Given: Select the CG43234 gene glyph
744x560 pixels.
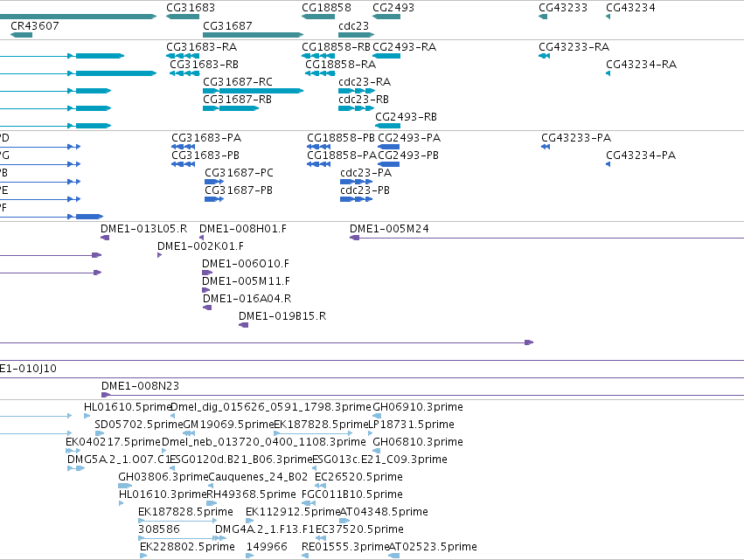Looking at the screenshot, I should (x=608, y=17).
